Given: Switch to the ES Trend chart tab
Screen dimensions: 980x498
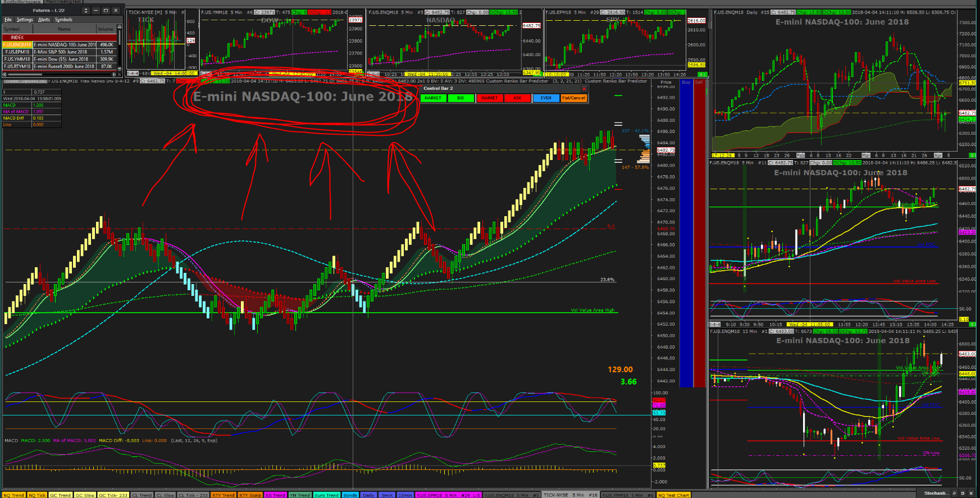Looking at the screenshot, I should click(276, 495).
